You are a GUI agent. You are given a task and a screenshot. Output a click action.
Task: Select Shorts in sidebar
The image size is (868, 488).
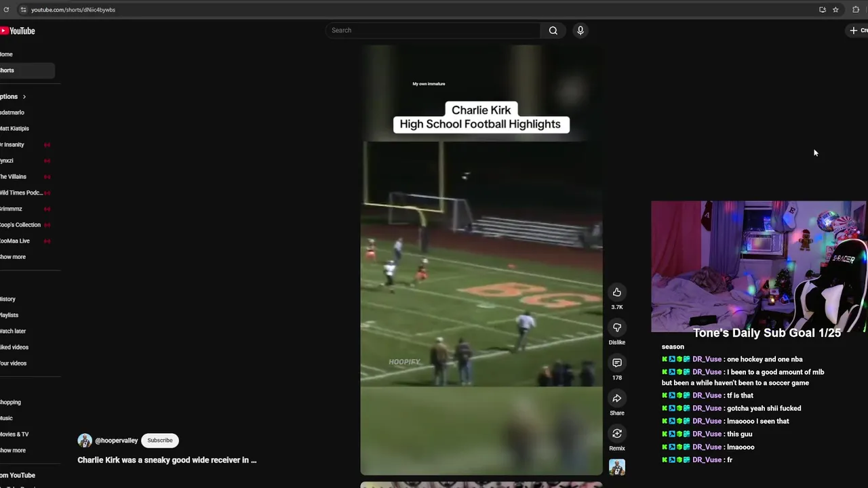point(27,70)
